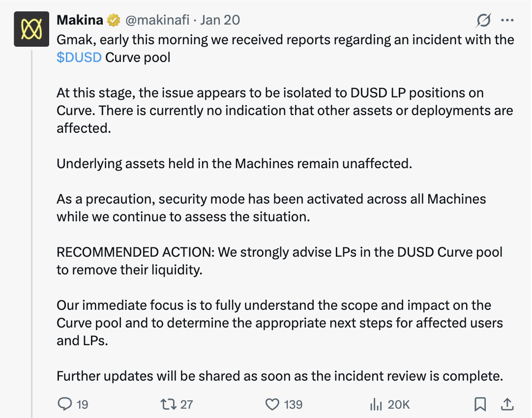The height and width of the screenshot is (418, 532).
Task: Click the gold verified badge
Action: tap(114, 20)
